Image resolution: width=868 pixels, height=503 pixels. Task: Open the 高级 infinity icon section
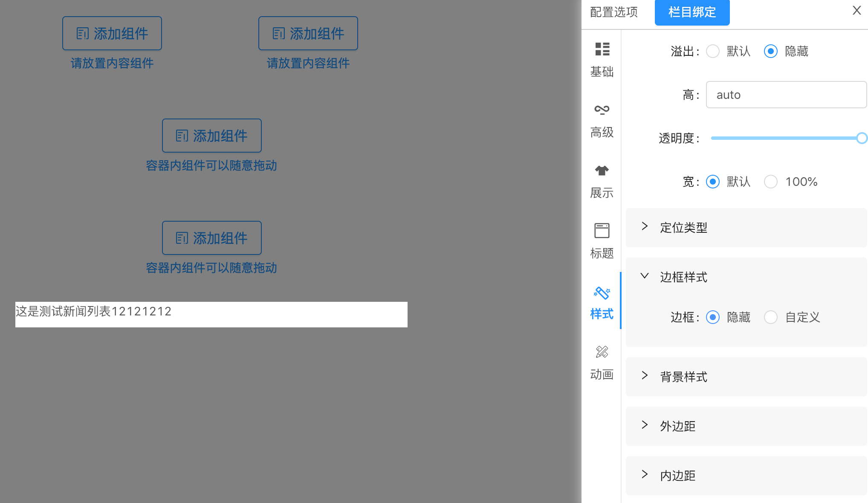click(x=602, y=120)
